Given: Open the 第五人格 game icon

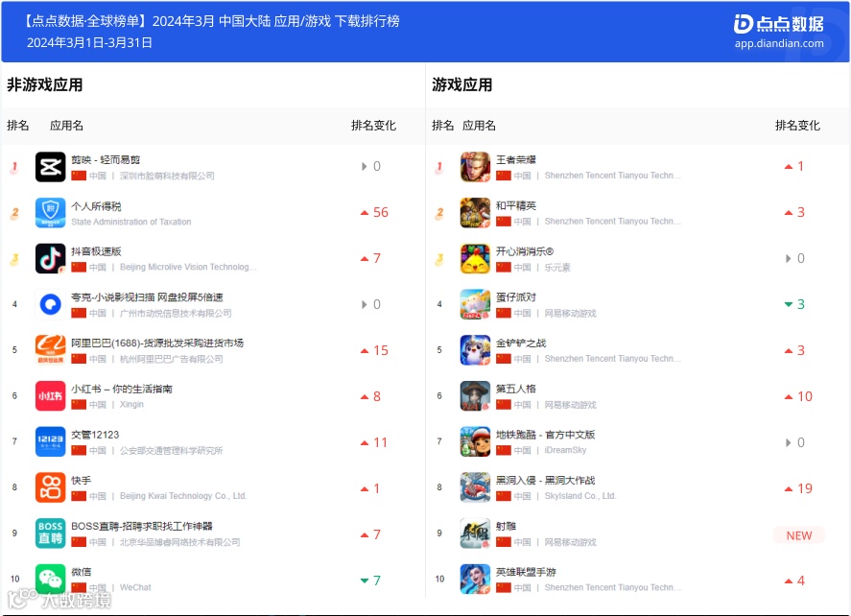Looking at the screenshot, I should (x=475, y=396).
